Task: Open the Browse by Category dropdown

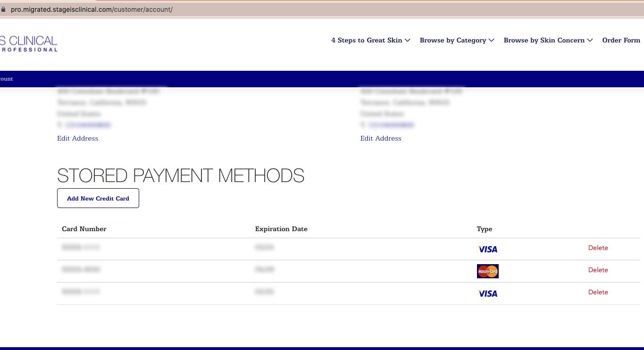Action: coord(453,40)
